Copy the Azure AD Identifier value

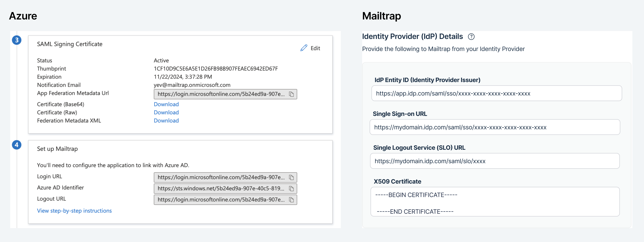(x=291, y=188)
